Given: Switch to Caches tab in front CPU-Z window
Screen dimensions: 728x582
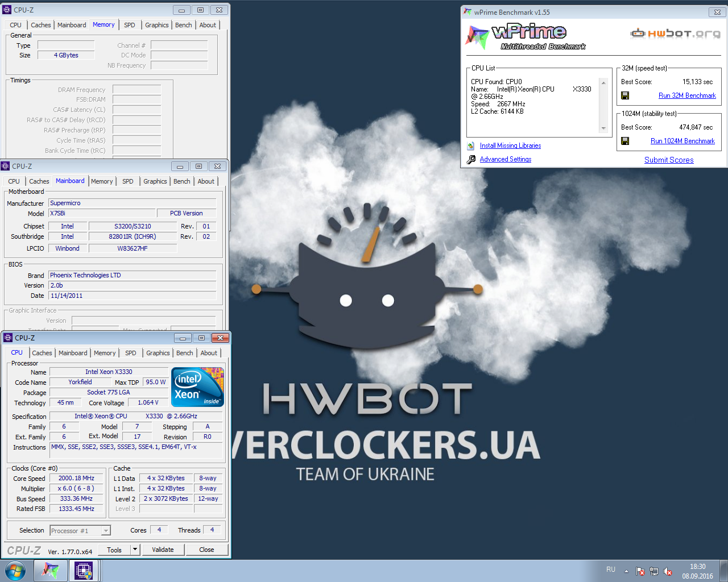Looking at the screenshot, I should (x=42, y=353).
